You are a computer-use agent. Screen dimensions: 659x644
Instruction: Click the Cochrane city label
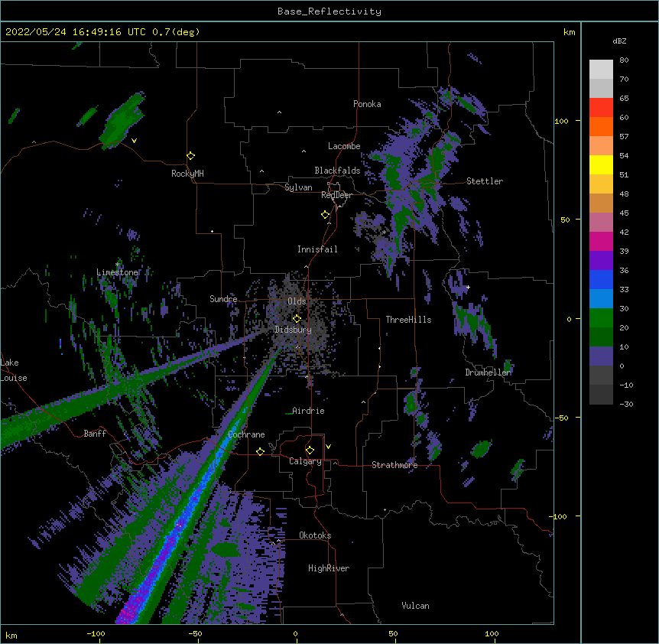coord(246,434)
